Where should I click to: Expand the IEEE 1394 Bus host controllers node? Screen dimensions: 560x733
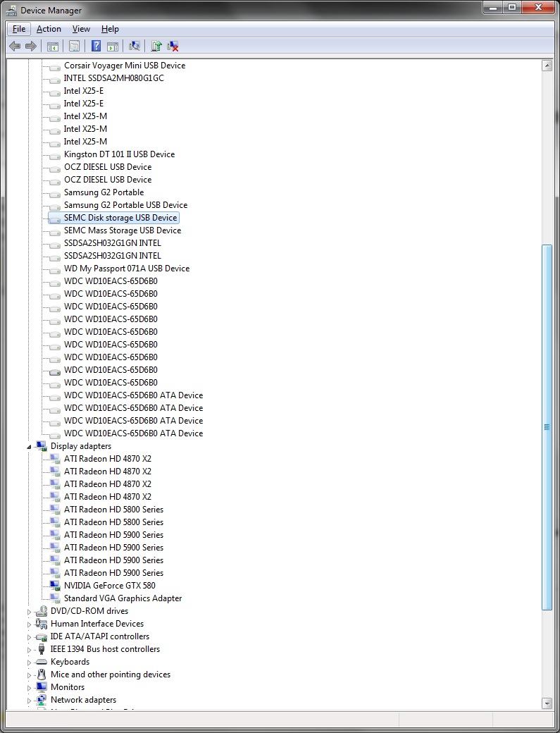click(29, 649)
